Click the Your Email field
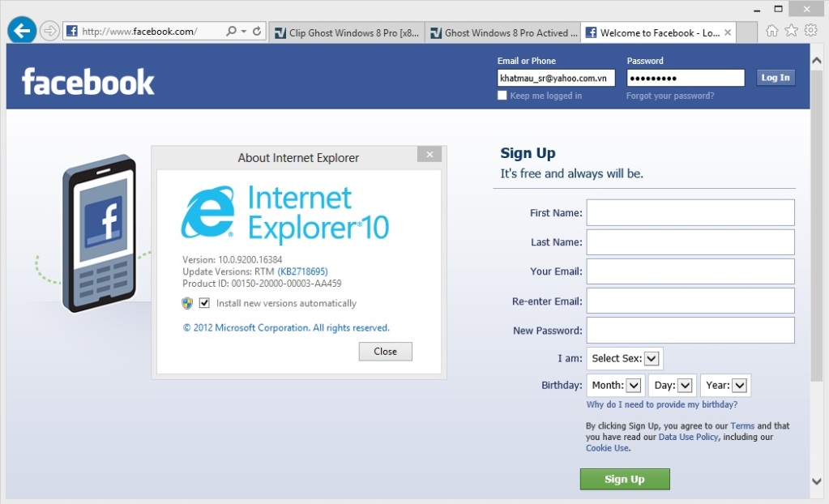The height and width of the screenshot is (504, 829). (x=690, y=271)
